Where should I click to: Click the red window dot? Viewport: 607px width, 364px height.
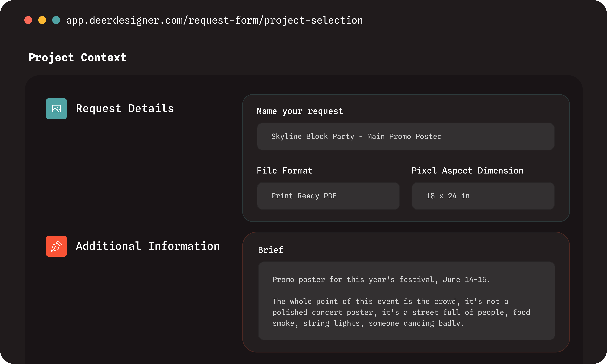coord(28,20)
